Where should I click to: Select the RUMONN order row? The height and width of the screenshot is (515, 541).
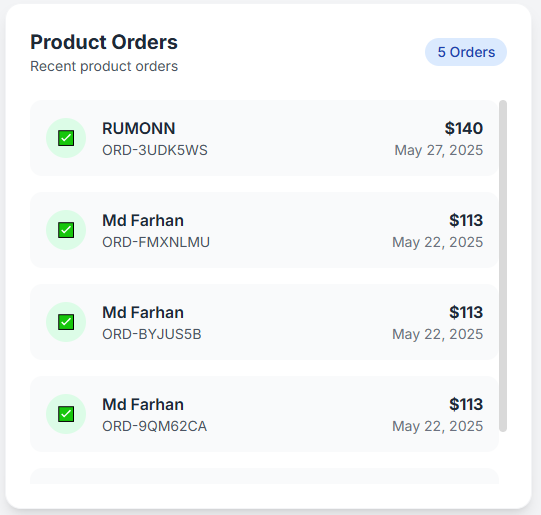264,138
